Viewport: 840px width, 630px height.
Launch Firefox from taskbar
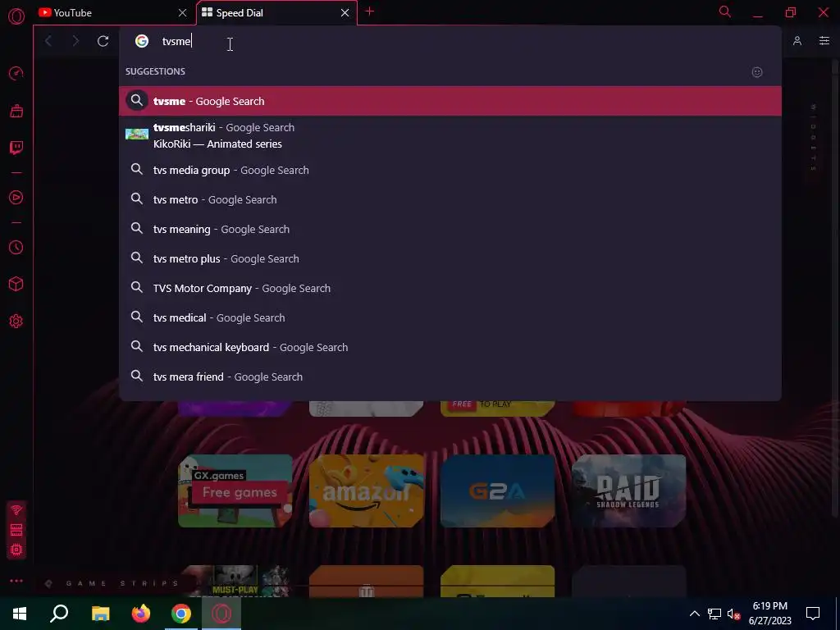tap(141, 614)
